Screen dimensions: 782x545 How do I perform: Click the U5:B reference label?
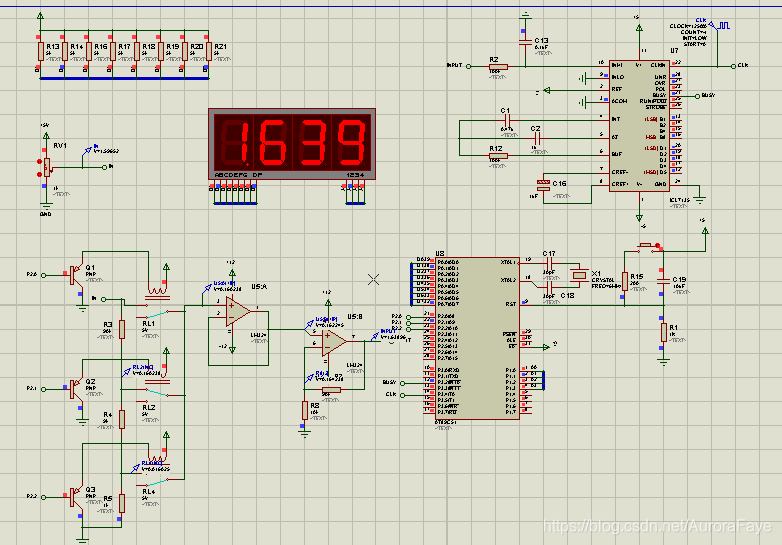pos(355,317)
